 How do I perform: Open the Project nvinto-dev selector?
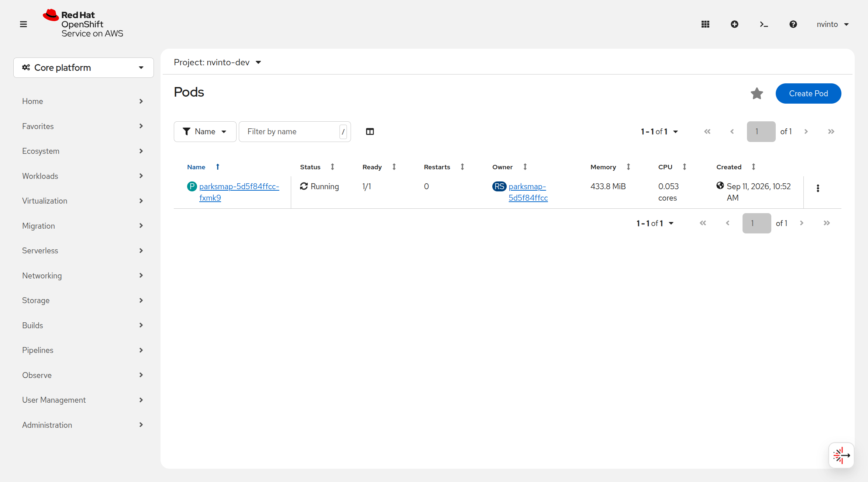coord(218,62)
